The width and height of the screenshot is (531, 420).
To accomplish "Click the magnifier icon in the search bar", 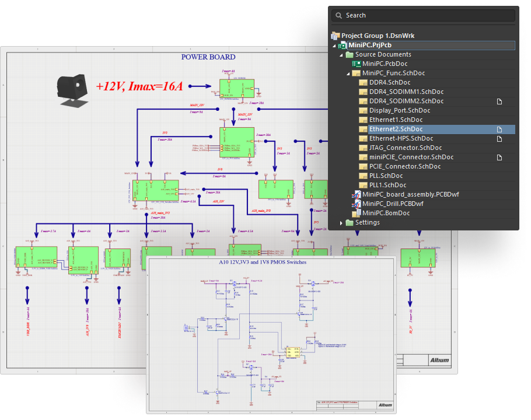I will pyautogui.click(x=337, y=15).
